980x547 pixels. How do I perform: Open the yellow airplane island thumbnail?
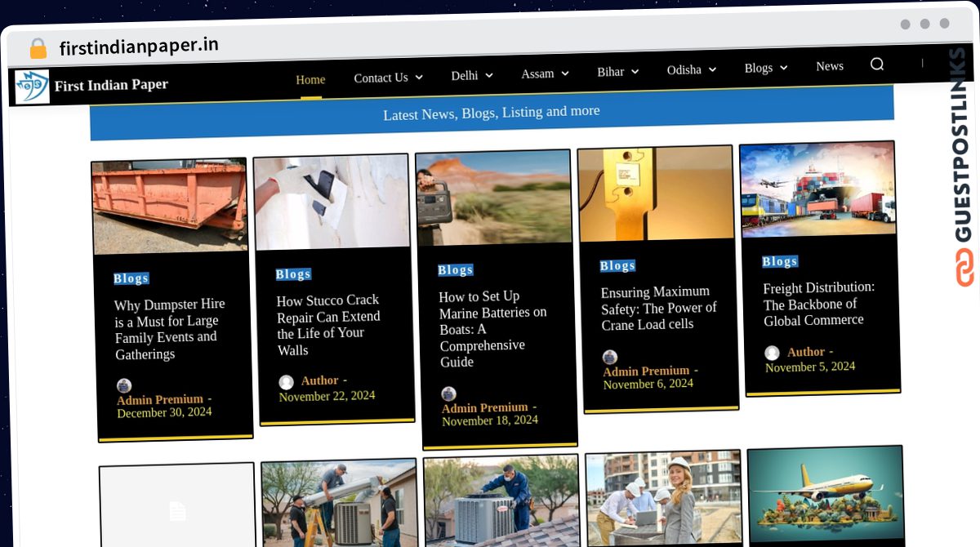[x=826, y=494]
